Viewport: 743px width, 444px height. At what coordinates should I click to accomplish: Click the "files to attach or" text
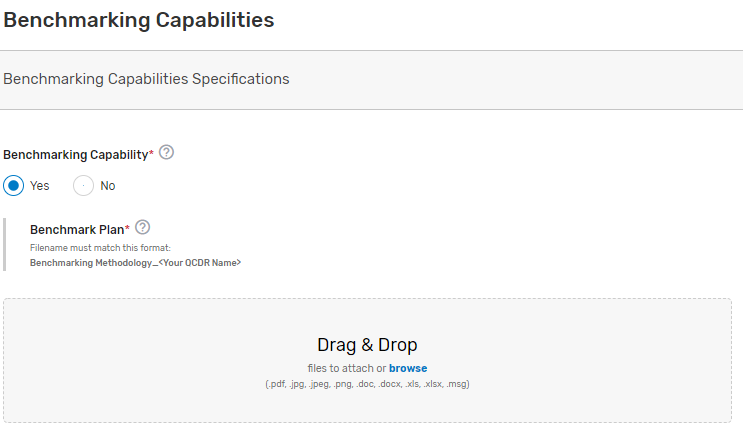346,368
